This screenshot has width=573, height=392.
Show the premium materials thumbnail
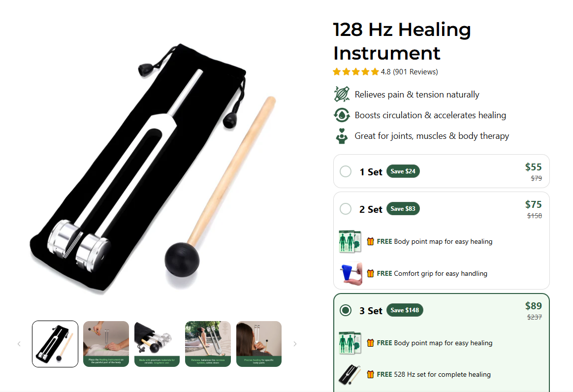click(x=157, y=344)
